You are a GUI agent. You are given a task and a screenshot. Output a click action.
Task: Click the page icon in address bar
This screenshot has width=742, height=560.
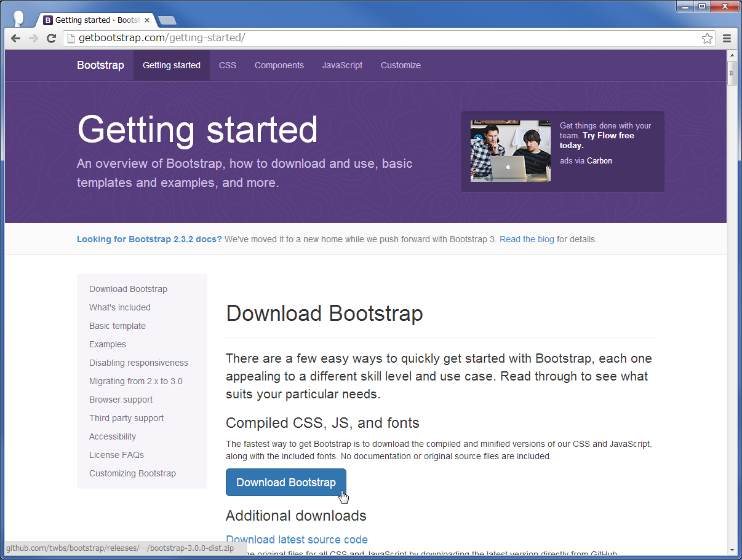[x=71, y=38]
